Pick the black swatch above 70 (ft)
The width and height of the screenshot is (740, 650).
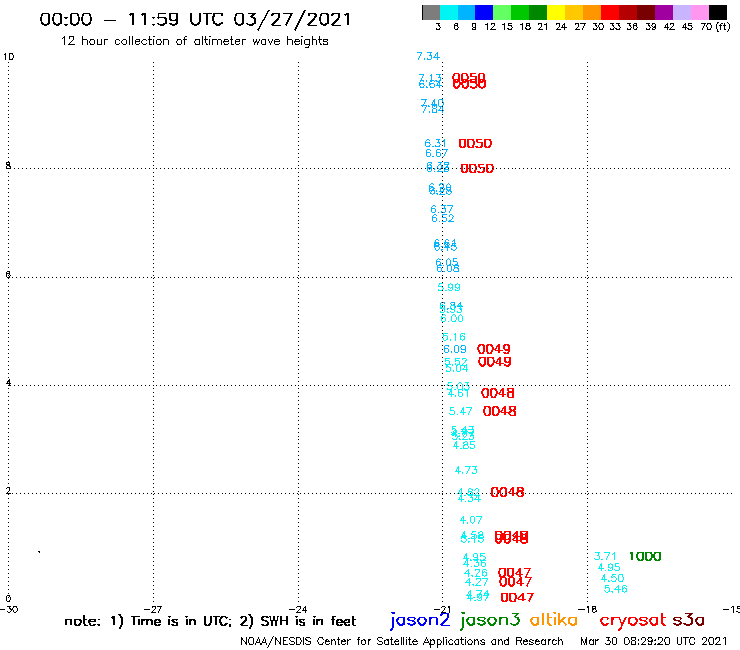coord(718,12)
